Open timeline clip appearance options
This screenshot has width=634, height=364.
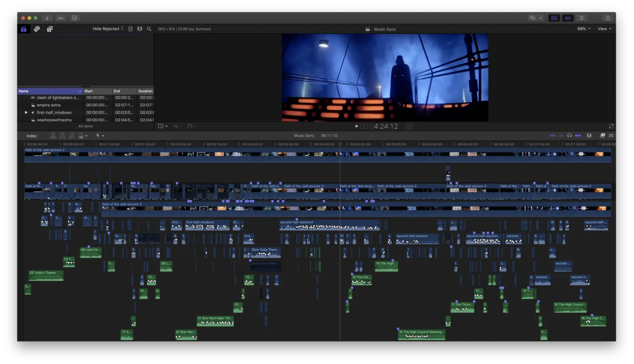point(589,136)
